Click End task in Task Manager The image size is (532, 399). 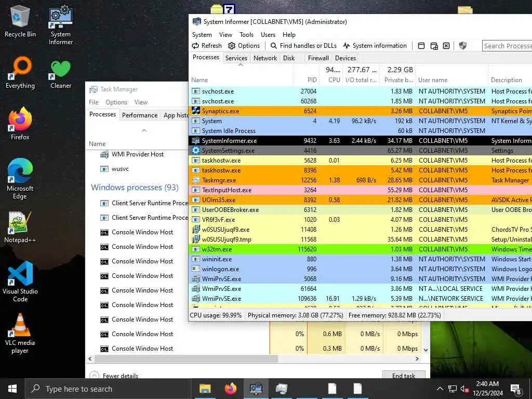point(403,375)
